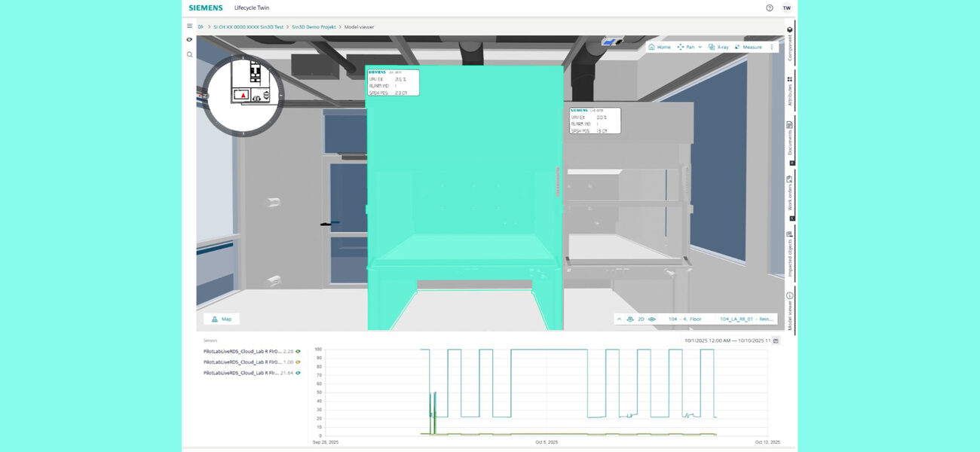
Task: Open the search magnifier icon
Action: (189, 54)
